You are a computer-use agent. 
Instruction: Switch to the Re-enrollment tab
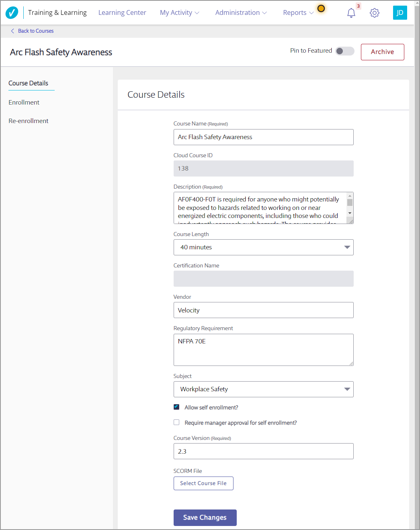point(29,121)
